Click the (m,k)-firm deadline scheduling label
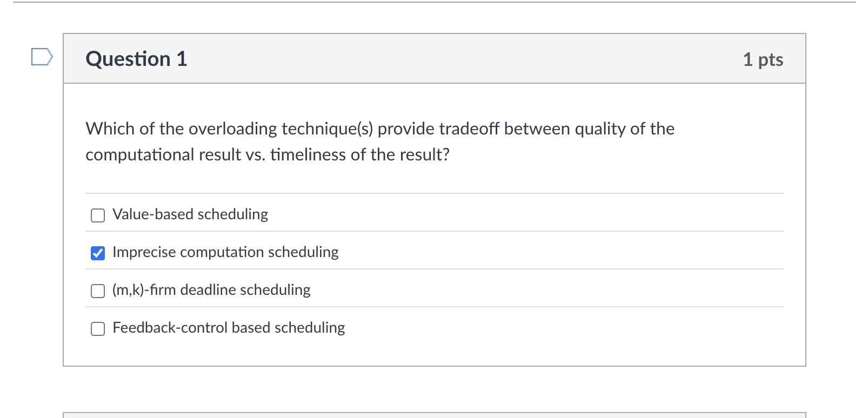The image size is (868, 418). (x=211, y=290)
